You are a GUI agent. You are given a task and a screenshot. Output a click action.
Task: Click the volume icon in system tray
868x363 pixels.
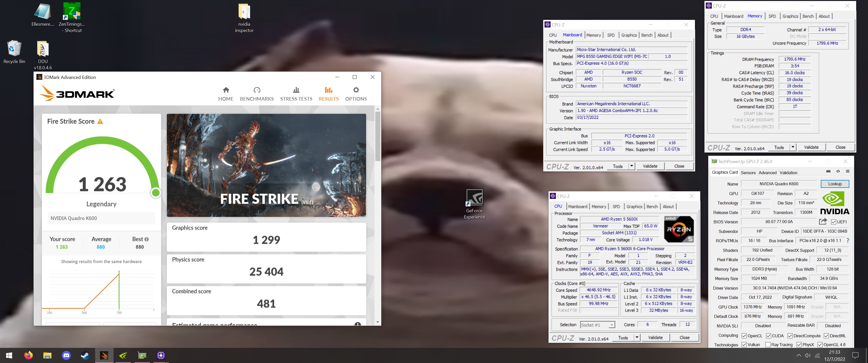[x=808, y=356]
